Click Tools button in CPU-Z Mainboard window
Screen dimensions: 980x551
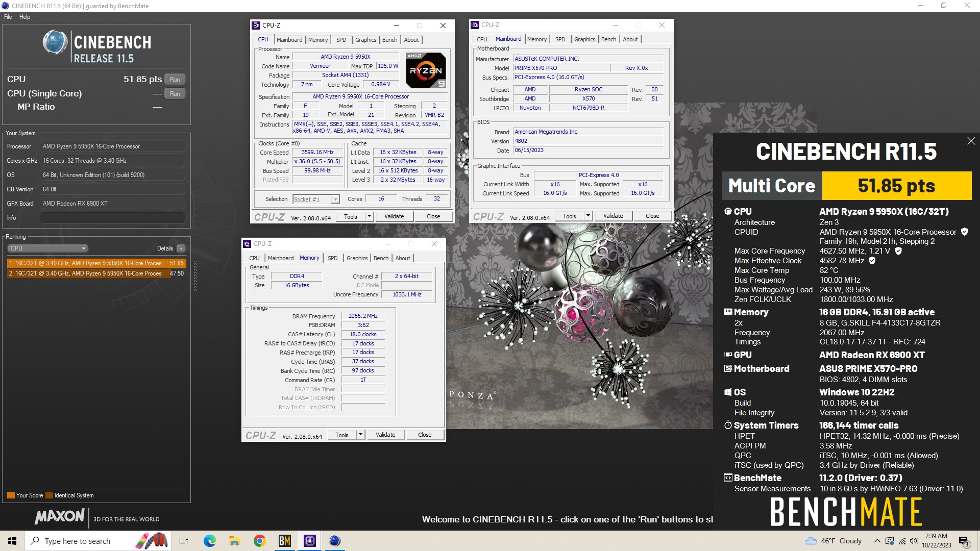click(x=570, y=216)
